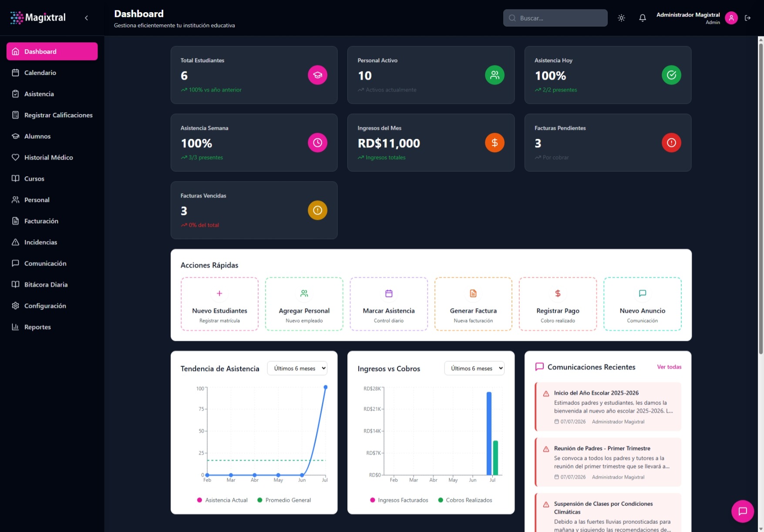Open Historial Médico from sidebar
This screenshot has width=764, height=532.
pyautogui.click(x=52, y=157)
